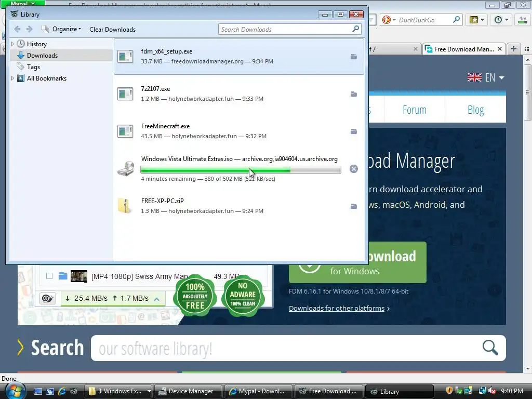The height and width of the screenshot is (399, 532).
Task: Open the EN language dropdown
Action: (486, 78)
